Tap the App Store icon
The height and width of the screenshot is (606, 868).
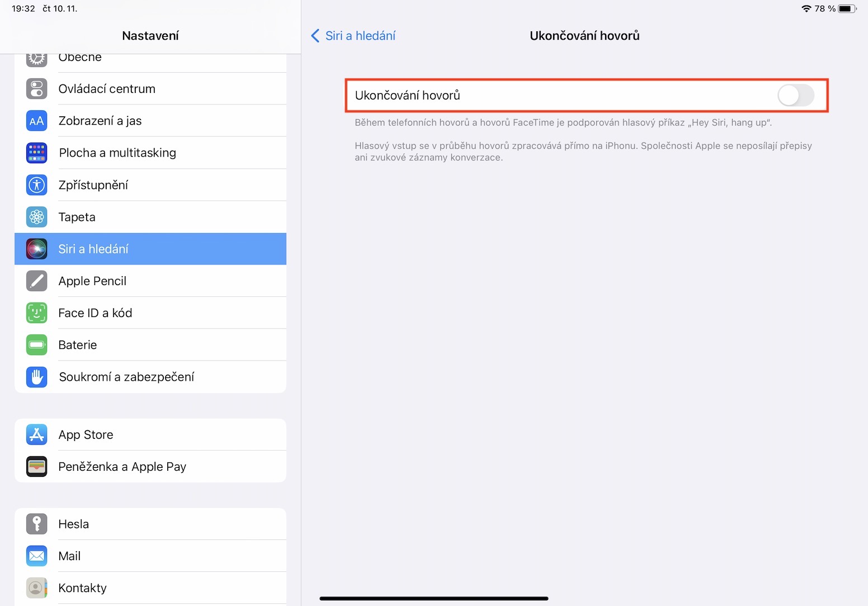[x=37, y=435]
